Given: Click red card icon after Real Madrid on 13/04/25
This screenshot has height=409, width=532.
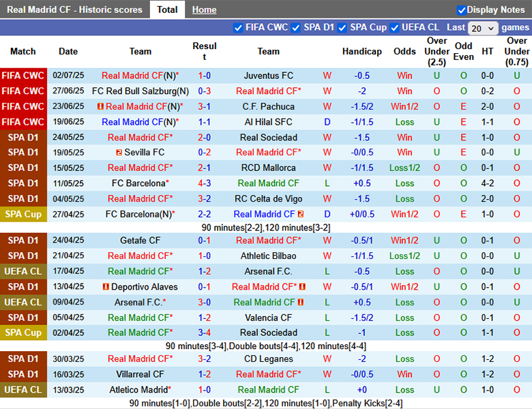Looking at the screenshot, I should pyautogui.click(x=302, y=287).
